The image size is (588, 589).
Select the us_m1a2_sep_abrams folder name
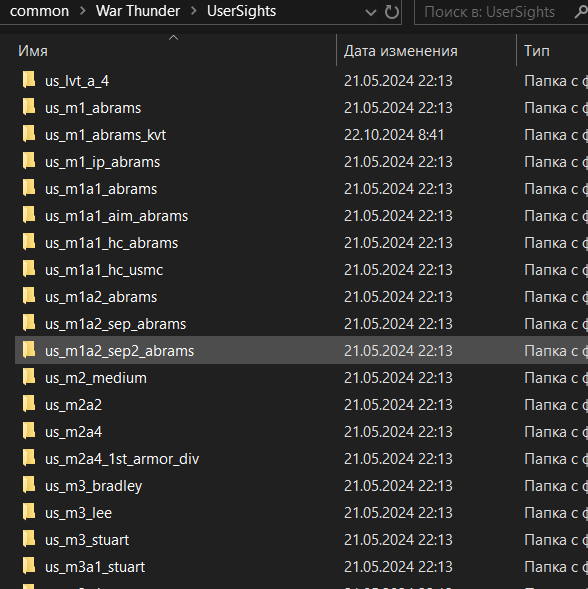(116, 325)
